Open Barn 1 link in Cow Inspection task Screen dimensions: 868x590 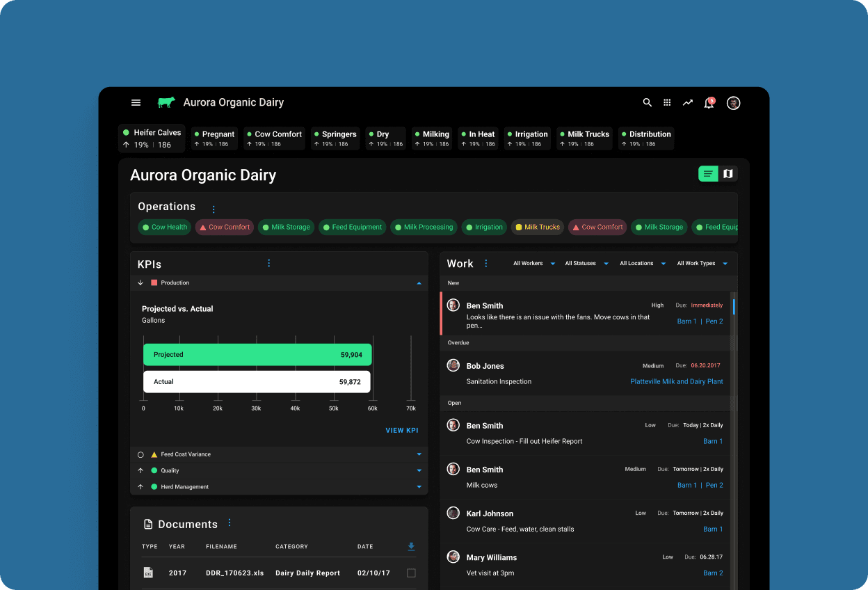tap(713, 441)
